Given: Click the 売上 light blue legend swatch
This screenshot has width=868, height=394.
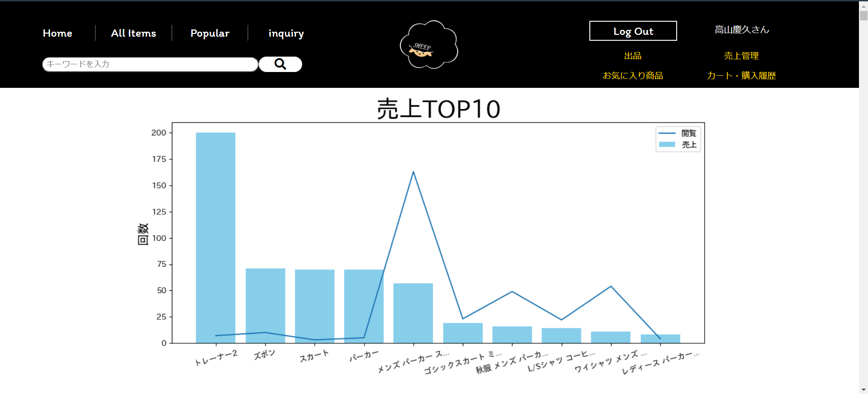Looking at the screenshot, I should coord(667,144).
